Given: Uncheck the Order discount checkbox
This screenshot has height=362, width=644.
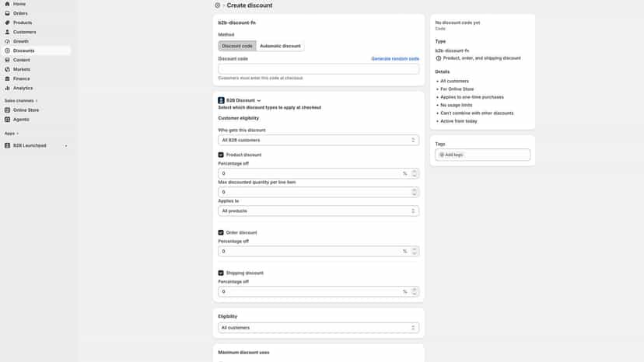Looking at the screenshot, I should pyautogui.click(x=221, y=232).
